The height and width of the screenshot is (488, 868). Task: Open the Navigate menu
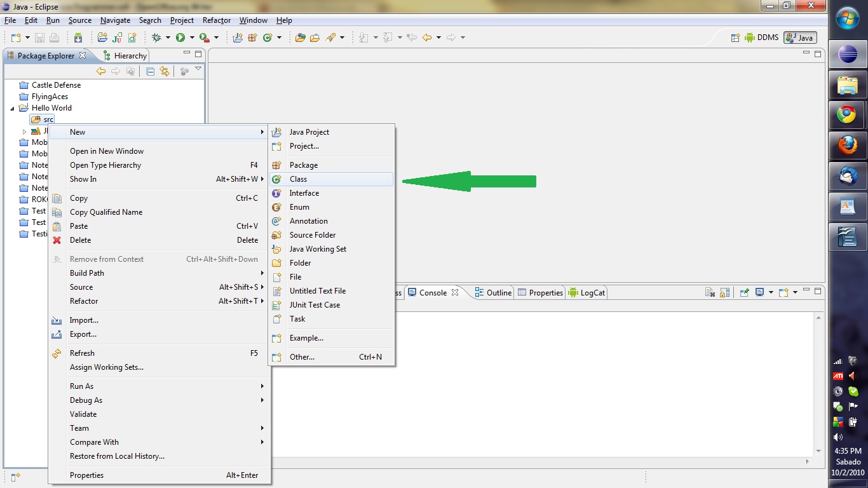tap(115, 20)
